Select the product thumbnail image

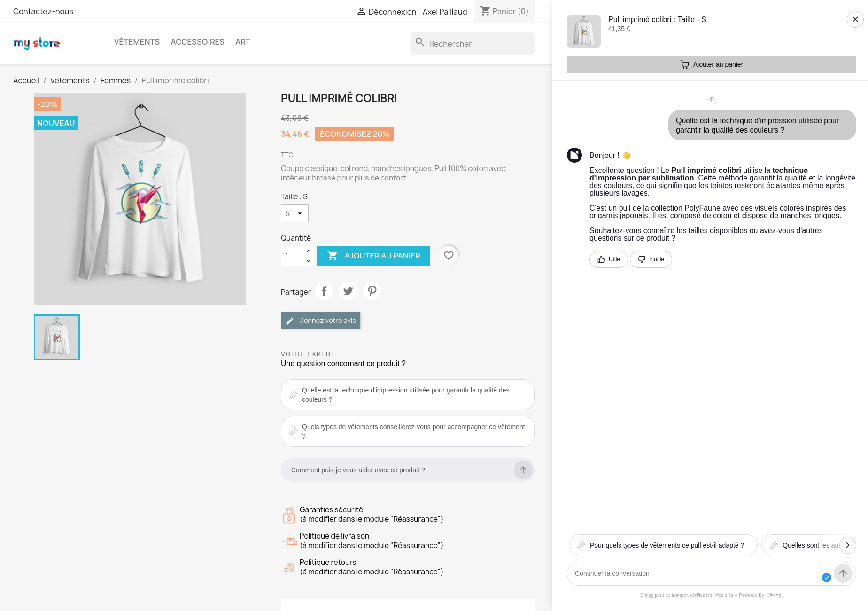tap(56, 337)
